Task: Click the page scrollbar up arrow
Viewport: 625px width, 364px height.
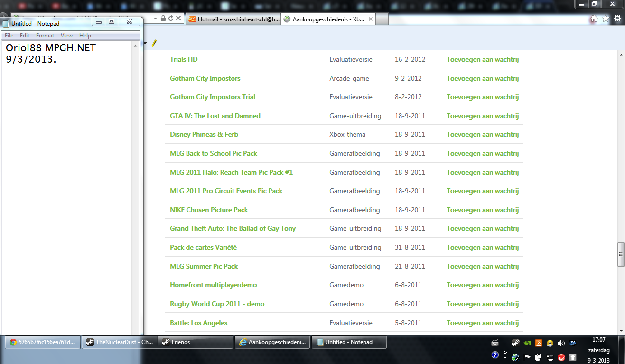Action: click(620, 54)
